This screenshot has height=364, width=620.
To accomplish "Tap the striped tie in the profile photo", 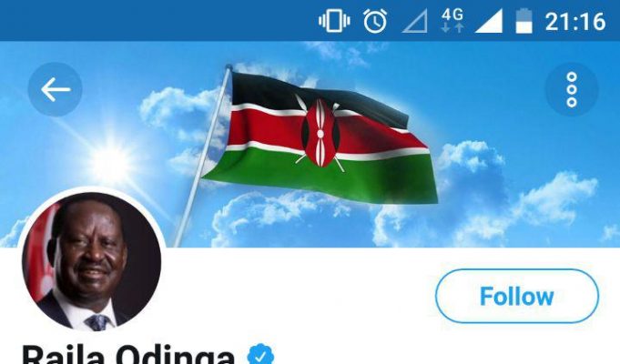I will point(98,322).
